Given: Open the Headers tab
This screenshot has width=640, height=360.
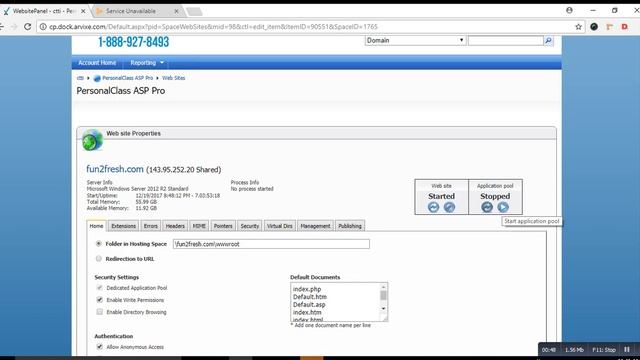Looking at the screenshot, I should pyautogui.click(x=175, y=226).
